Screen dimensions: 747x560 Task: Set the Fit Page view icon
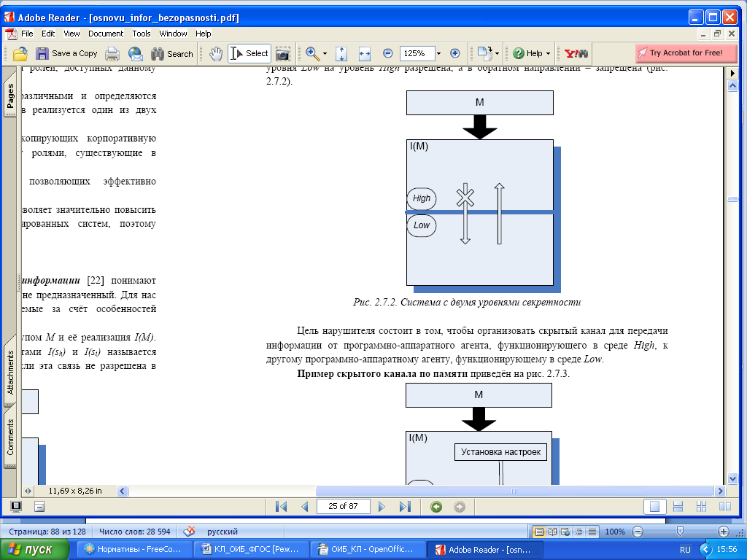tap(341, 54)
